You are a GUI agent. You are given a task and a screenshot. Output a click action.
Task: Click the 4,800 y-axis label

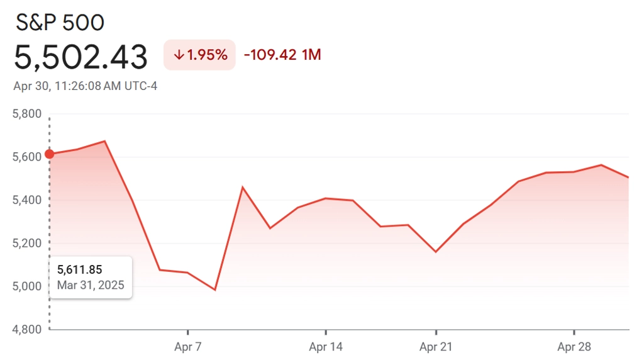[27, 330]
